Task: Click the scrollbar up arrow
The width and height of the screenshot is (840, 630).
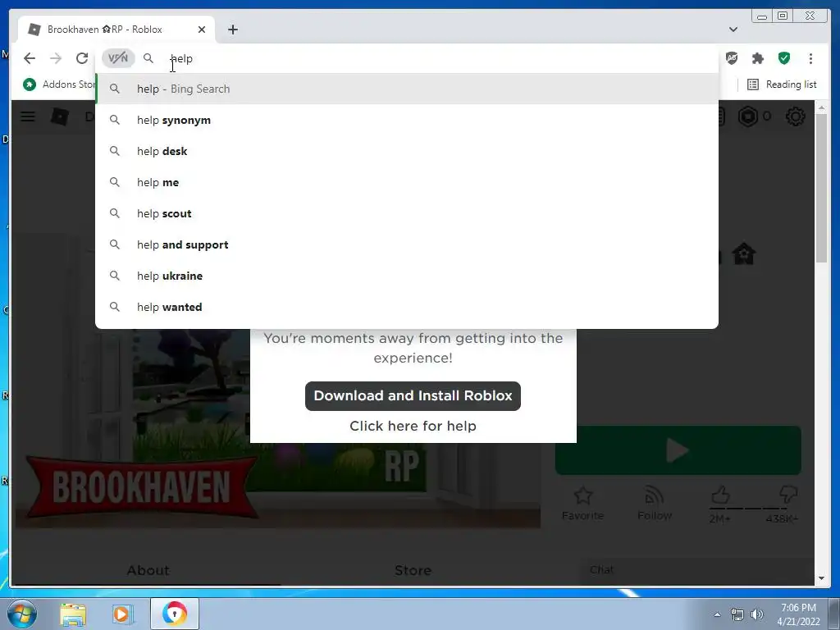Action: (x=822, y=108)
